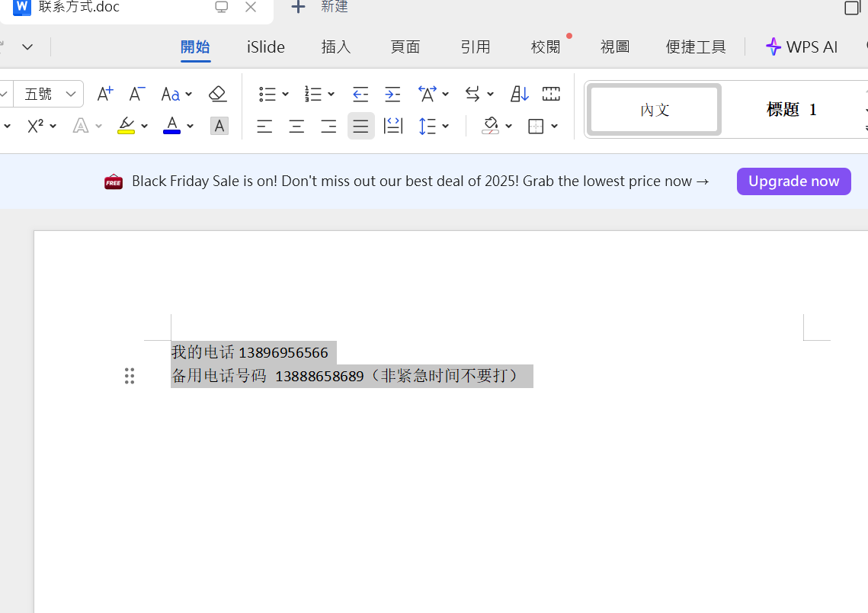Select the Format Painter eraser icon
Image resolution: width=868 pixels, height=613 pixels.
click(x=217, y=93)
